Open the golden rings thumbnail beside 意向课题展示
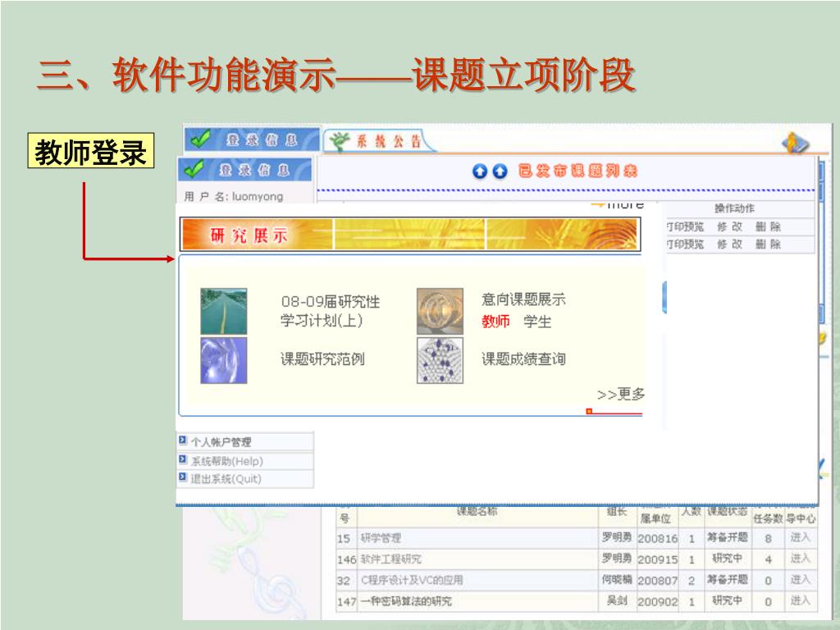 440,311
